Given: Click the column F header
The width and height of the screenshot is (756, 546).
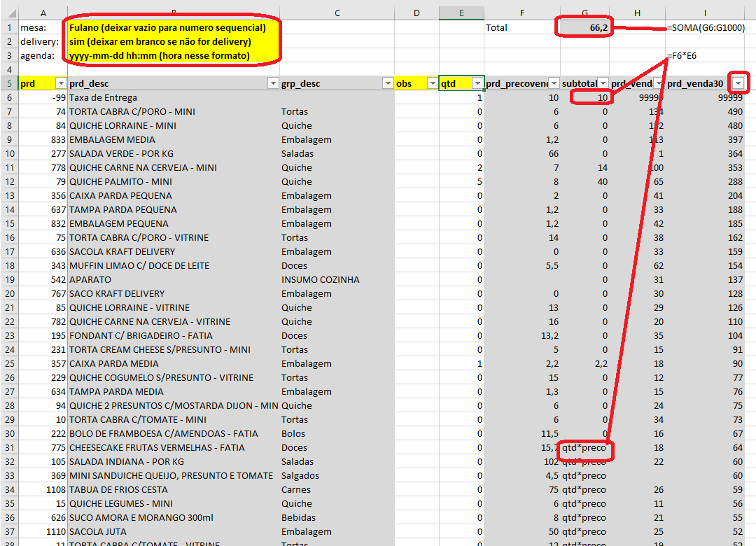Looking at the screenshot, I should [x=522, y=13].
